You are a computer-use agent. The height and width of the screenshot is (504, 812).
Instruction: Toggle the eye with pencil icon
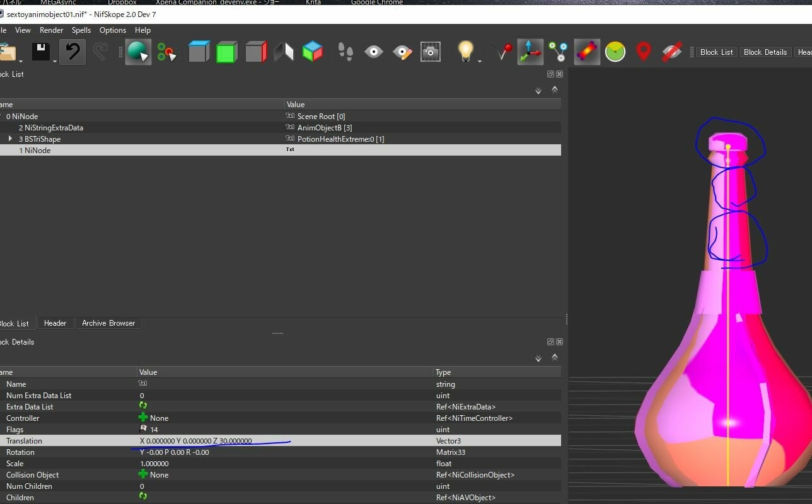(x=402, y=52)
